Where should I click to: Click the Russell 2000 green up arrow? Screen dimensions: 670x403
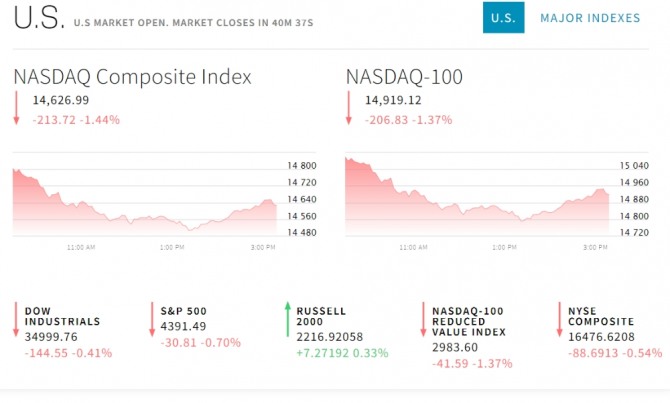(288, 320)
